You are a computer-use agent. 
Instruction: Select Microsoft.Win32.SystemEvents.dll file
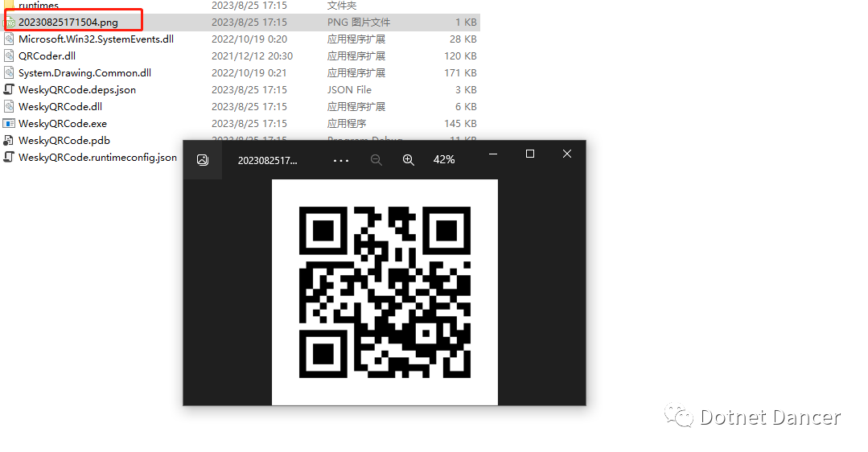(96, 39)
